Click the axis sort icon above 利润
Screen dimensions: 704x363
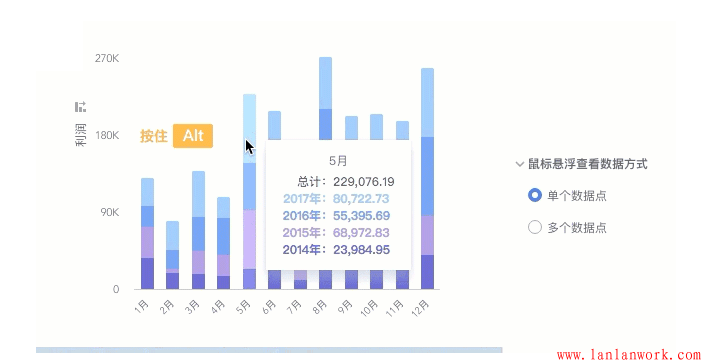point(80,107)
